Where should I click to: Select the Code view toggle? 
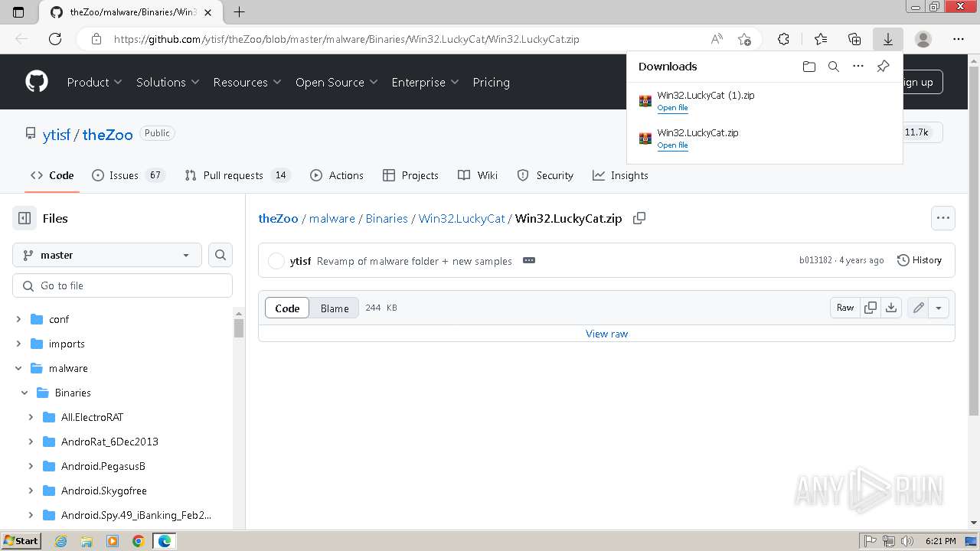(287, 308)
